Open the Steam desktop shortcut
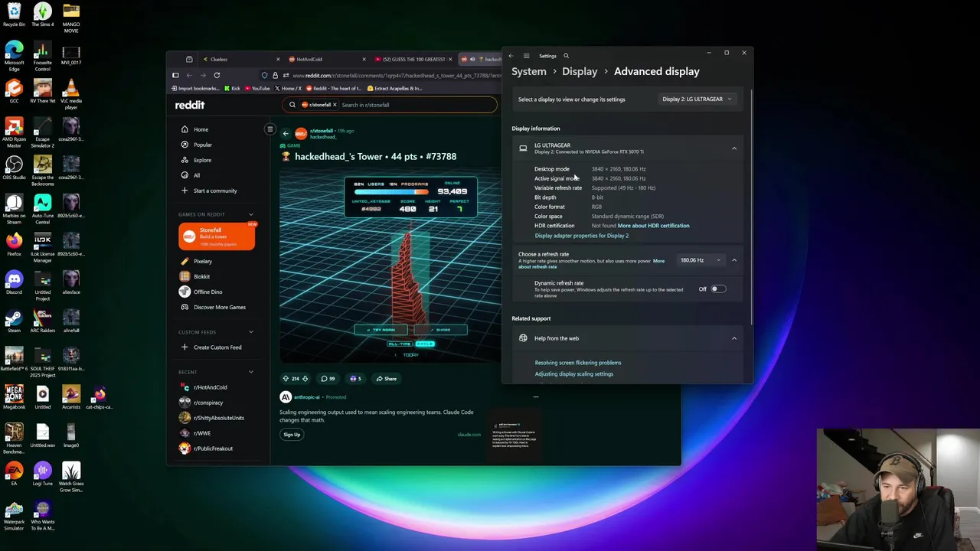 [x=14, y=321]
